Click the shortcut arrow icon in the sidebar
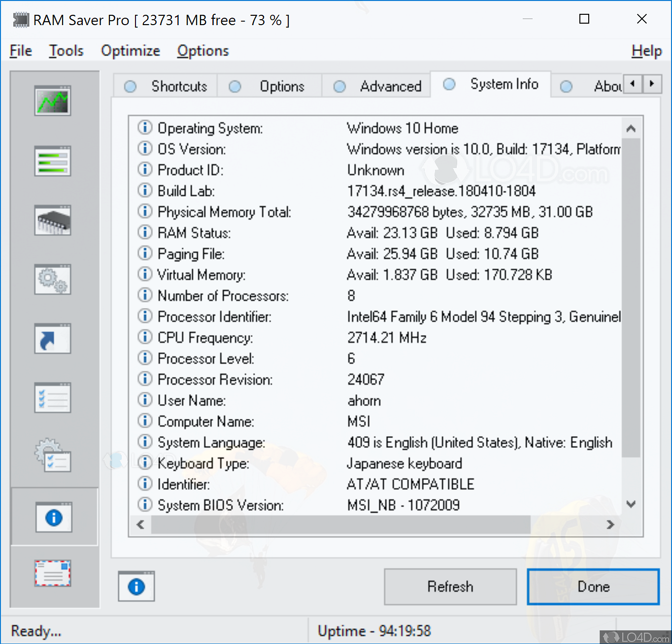This screenshot has width=672, height=644. point(53,339)
